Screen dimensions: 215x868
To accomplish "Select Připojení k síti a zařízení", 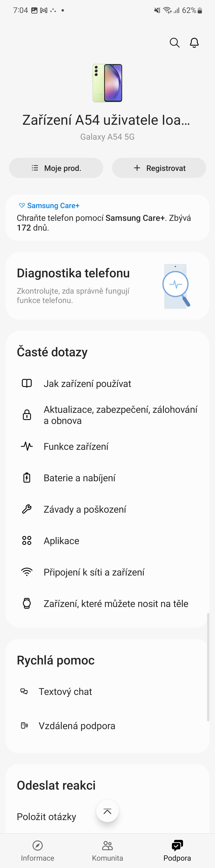I will pyautogui.click(x=94, y=572).
